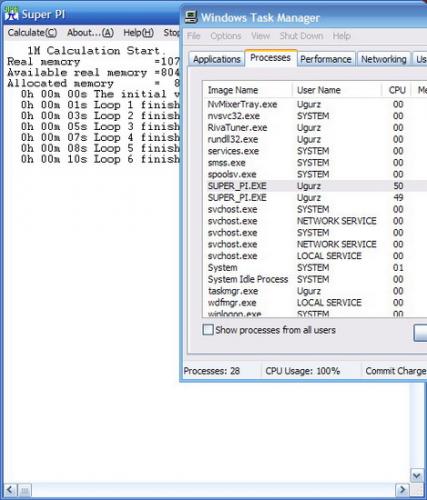Select smss.exe process row

point(315,163)
